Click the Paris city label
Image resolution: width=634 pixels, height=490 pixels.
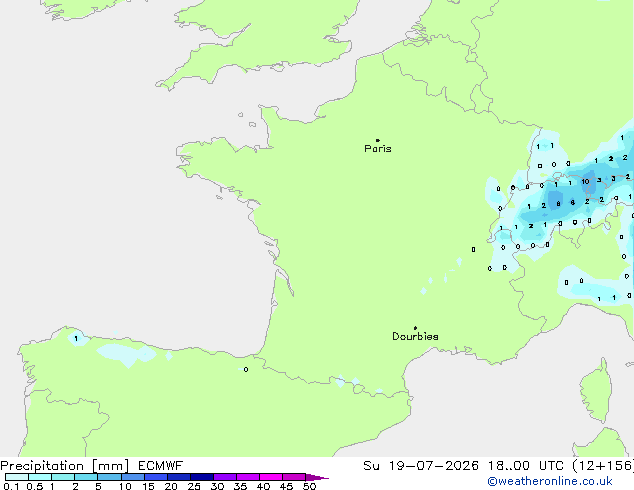coord(378,148)
